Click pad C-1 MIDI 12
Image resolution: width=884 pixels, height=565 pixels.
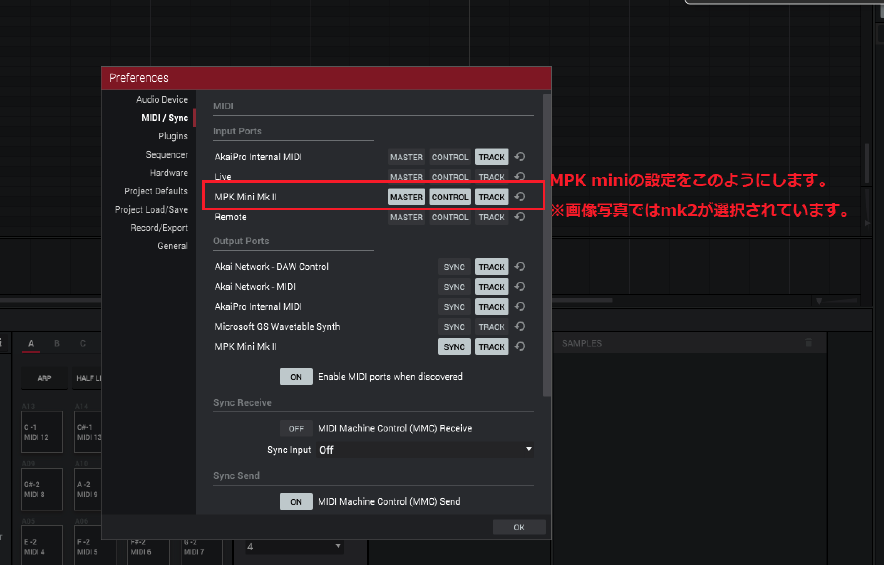[x=42, y=432]
